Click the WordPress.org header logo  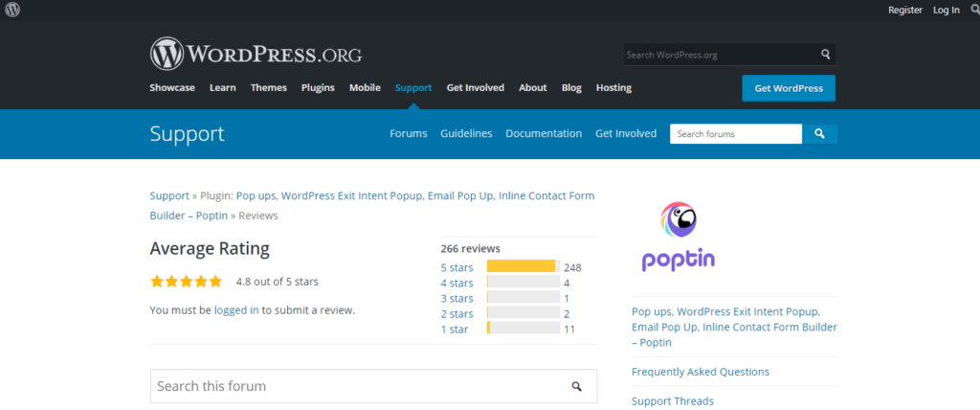pyautogui.click(x=256, y=54)
